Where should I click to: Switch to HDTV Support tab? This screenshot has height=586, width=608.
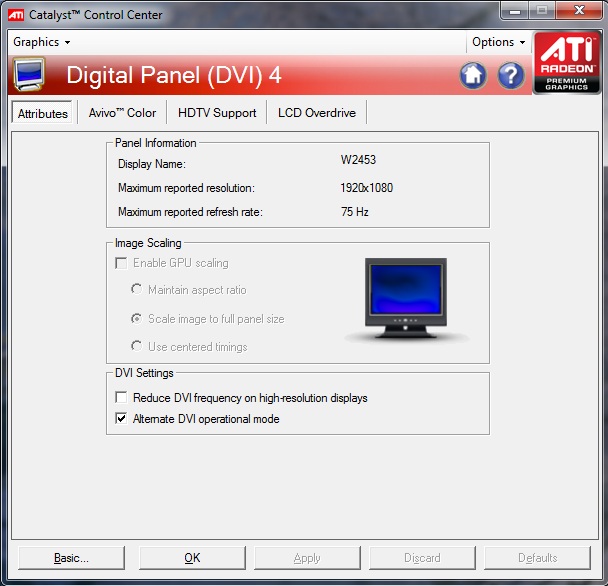click(217, 113)
